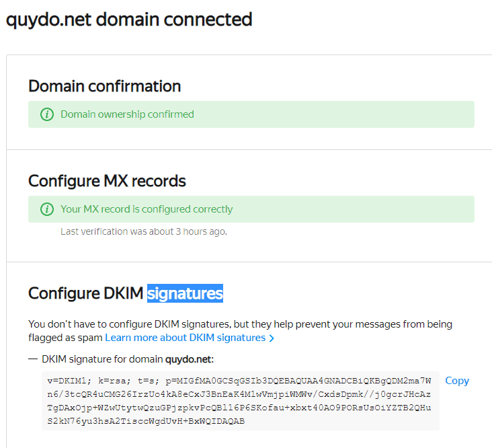492x448 pixels.
Task: Click the info icon beside MX record message
Action: click(x=47, y=209)
